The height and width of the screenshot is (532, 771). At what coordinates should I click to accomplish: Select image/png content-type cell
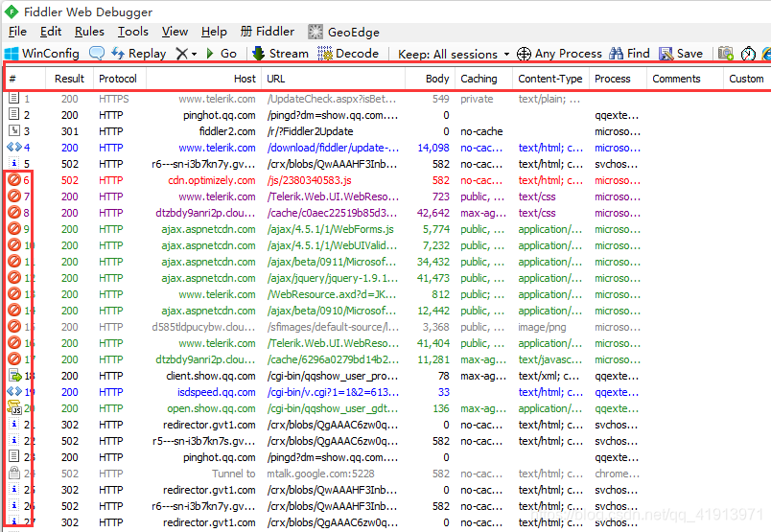tap(542, 327)
